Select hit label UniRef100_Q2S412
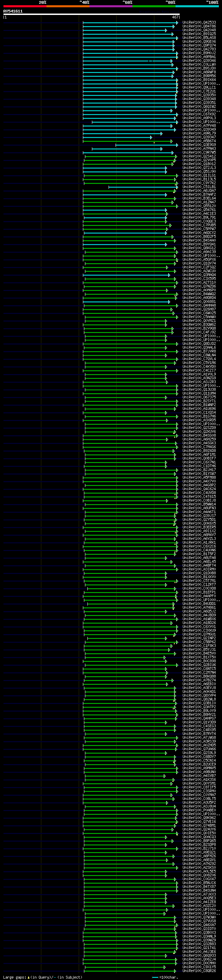 click(199, 156)
